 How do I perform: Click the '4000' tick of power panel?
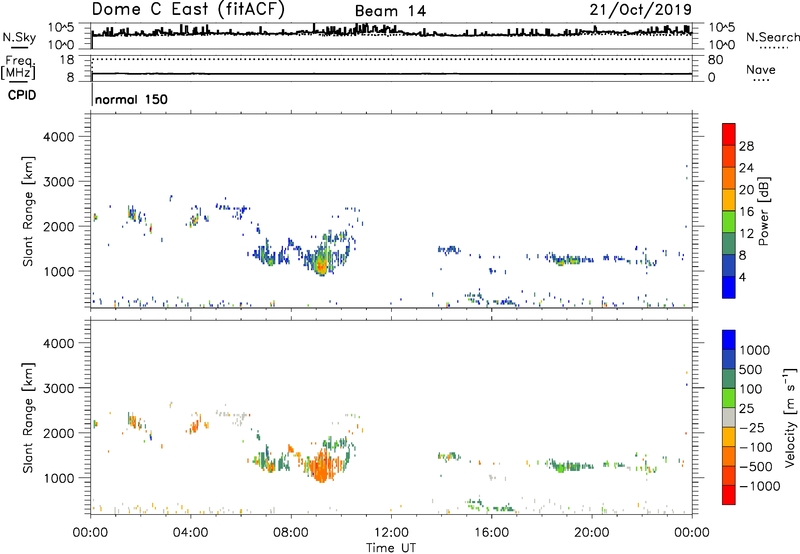(x=58, y=137)
